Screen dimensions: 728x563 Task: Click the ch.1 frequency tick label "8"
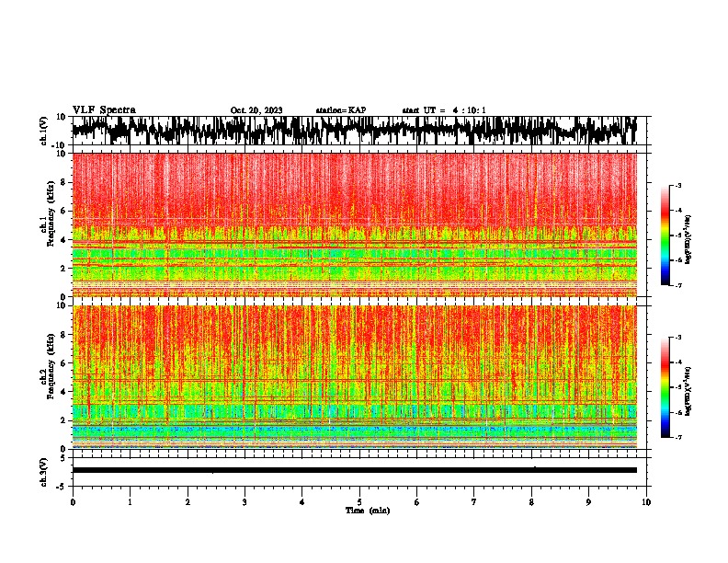(63, 182)
